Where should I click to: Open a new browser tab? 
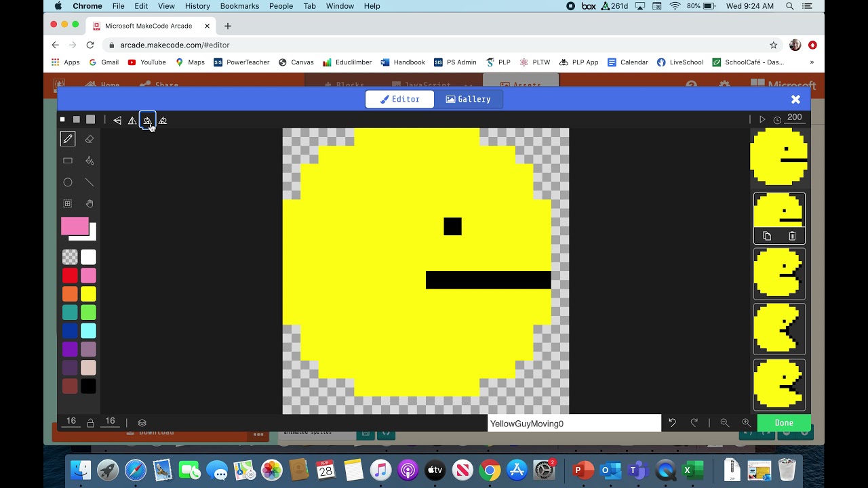tap(228, 26)
